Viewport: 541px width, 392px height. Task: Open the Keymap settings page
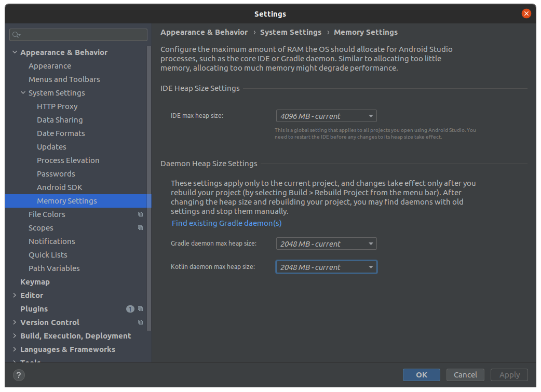pyautogui.click(x=35, y=282)
